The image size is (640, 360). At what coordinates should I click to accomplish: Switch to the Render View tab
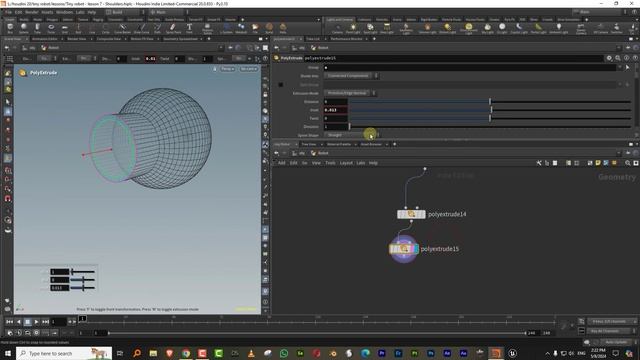point(77,39)
